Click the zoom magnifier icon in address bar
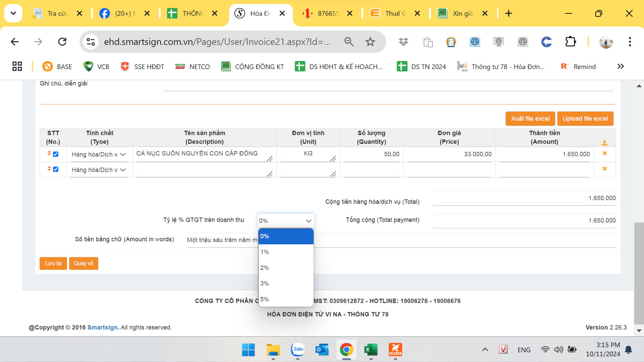This screenshot has width=644, height=362. coord(349,42)
